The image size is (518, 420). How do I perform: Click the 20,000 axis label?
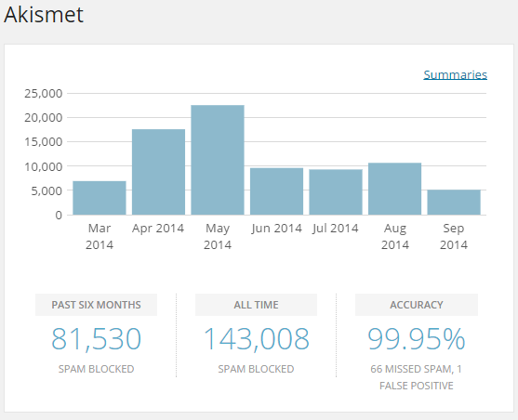[44, 118]
